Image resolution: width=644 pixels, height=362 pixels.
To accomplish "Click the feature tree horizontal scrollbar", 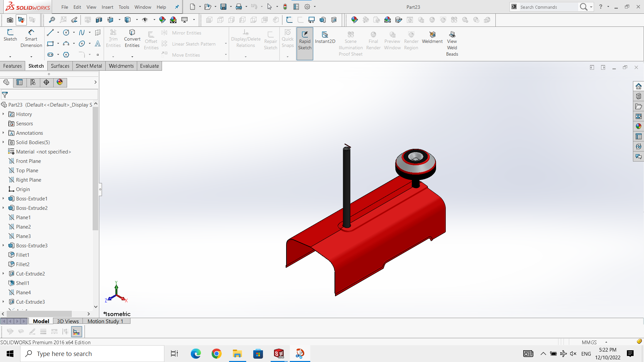I will [39, 314].
